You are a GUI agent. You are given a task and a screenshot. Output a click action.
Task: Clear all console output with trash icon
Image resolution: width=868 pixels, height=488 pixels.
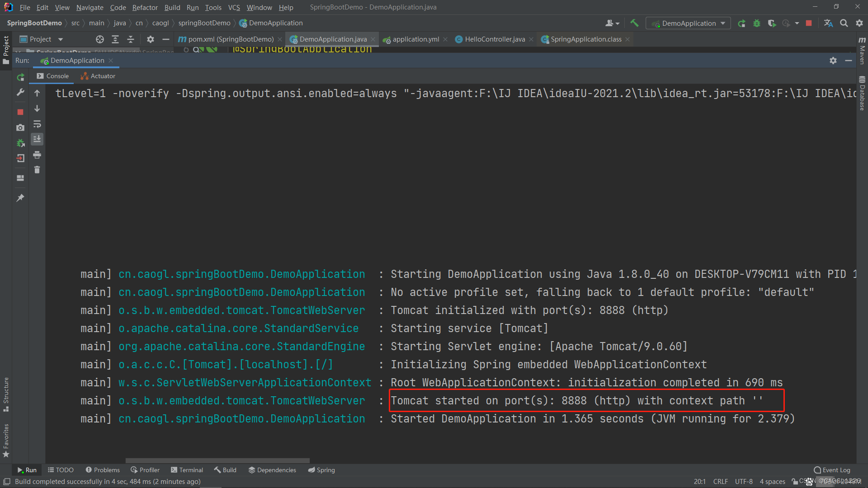point(37,170)
